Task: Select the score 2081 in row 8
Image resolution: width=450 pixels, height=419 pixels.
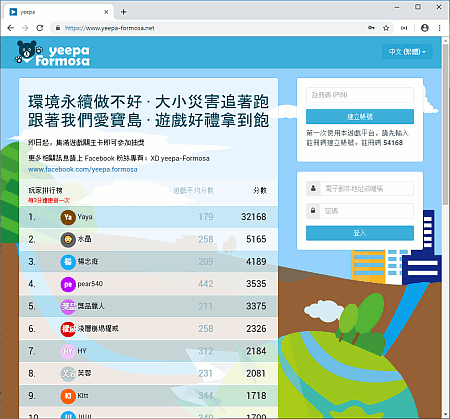Action: click(256, 373)
